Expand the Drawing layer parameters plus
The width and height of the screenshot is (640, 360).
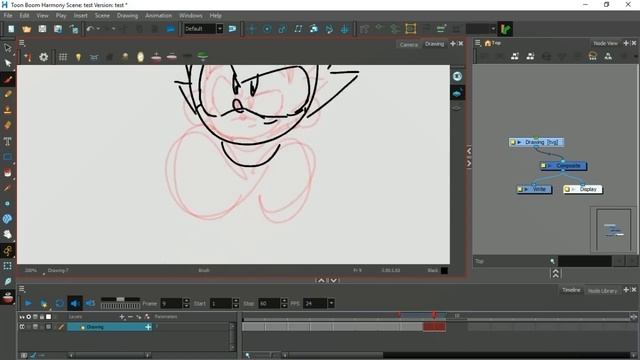coord(148,327)
